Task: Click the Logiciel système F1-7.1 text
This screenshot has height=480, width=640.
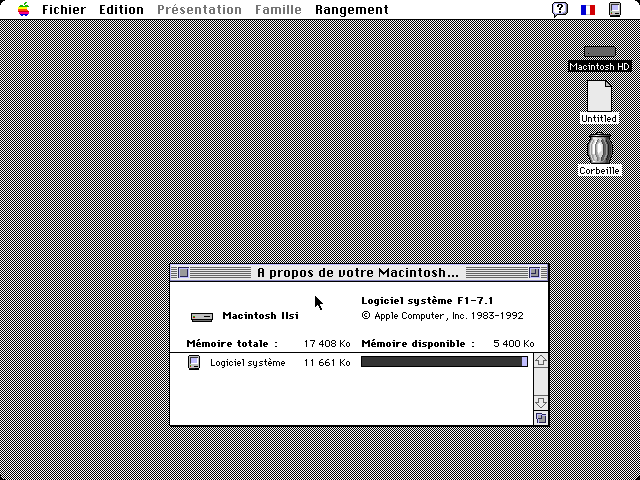Action: [x=427, y=301]
